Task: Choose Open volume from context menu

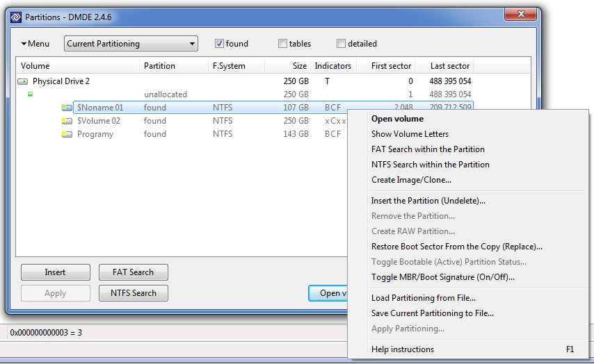Action: [x=468, y=119]
